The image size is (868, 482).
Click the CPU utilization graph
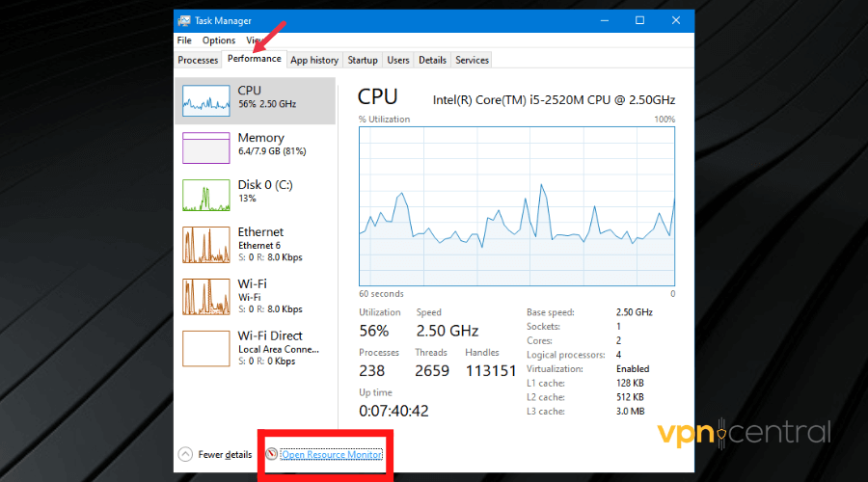517,206
